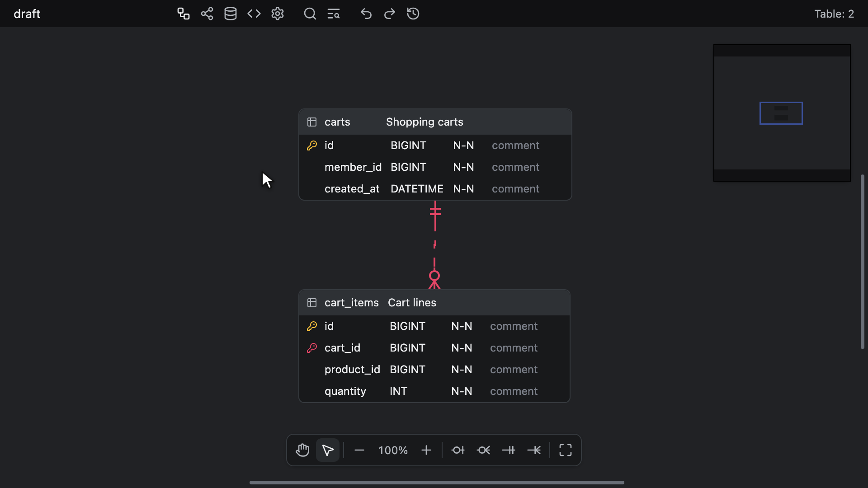Screen dimensions: 868x488
Task: Click primary key icon of cart_items id
Action: tap(312, 326)
